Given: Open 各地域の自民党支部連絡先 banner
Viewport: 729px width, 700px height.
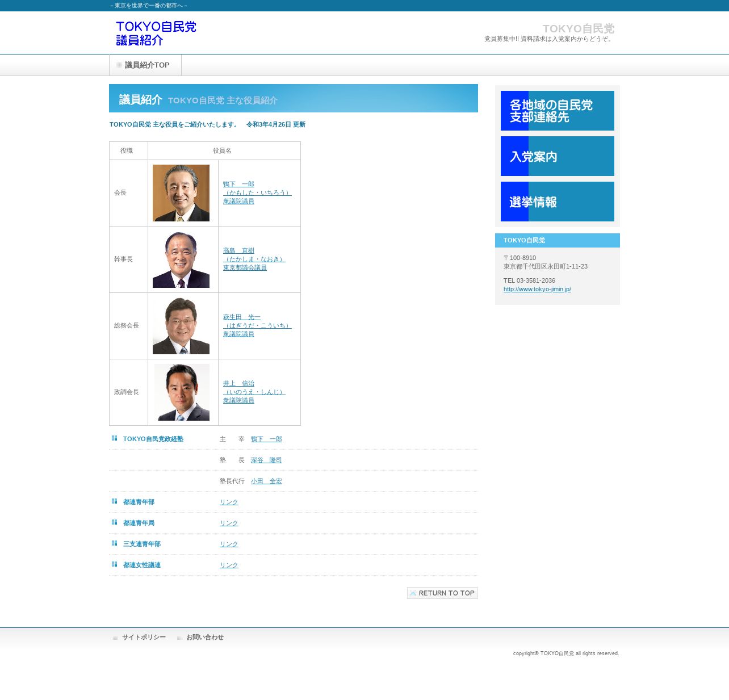Looking at the screenshot, I should point(558,111).
